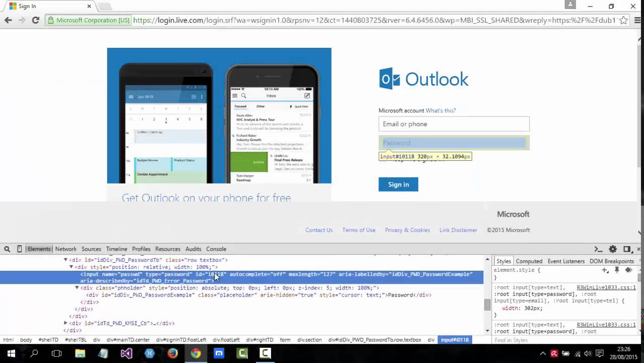Image resolution: width=644 pixels, height=363 pixels.
Task: Open network status tray icon
Action: (577, 354)
